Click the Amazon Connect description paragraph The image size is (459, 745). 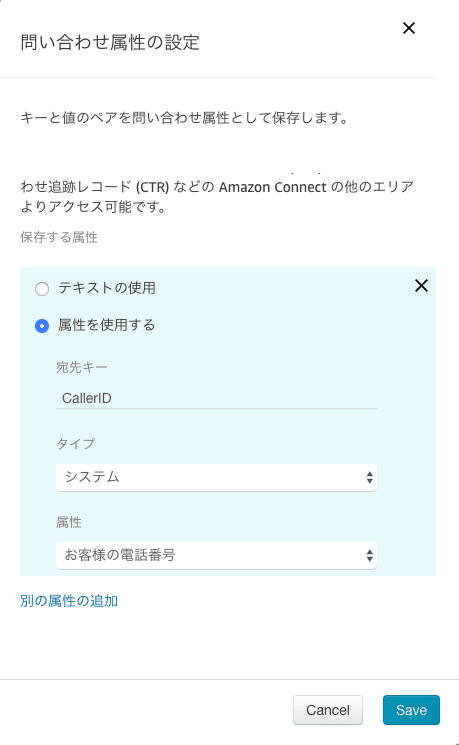[x=217, y=196]
